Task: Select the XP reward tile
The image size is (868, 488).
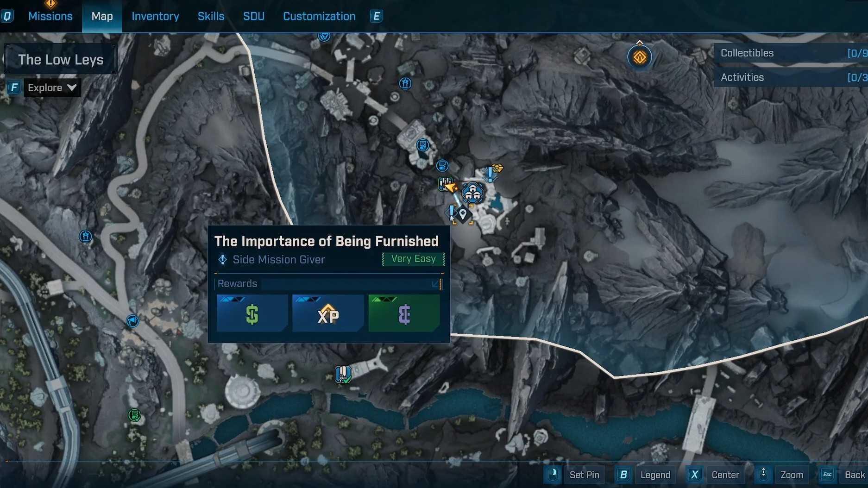Action: point(328,313)
